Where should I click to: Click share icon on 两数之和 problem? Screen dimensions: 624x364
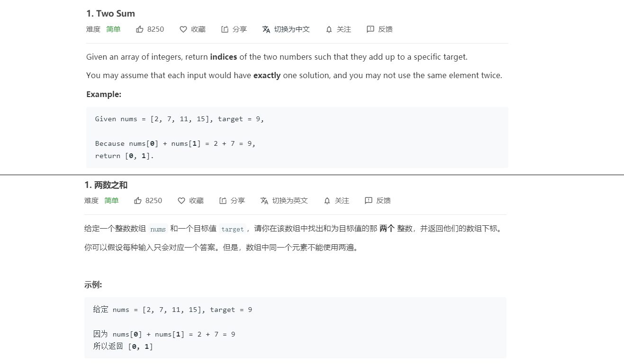[223, 201]
